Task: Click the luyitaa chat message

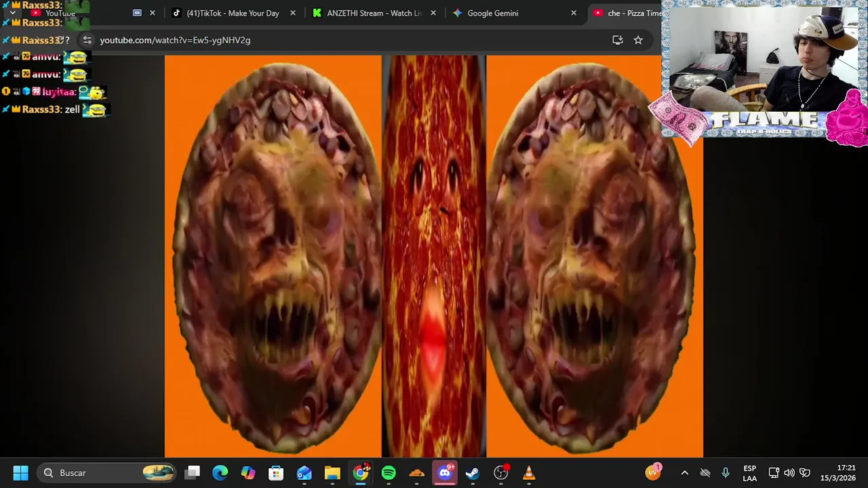Action: coord(54,91)
